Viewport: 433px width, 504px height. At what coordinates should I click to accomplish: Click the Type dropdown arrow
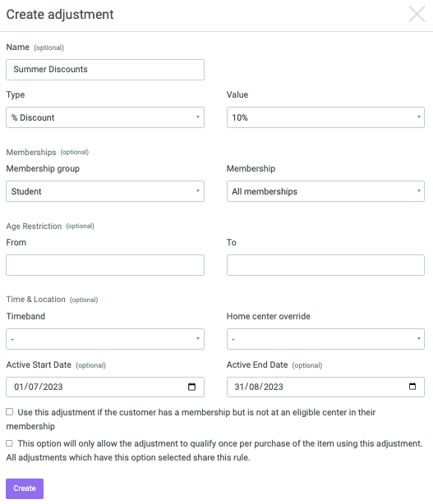(x=198, y=117)
